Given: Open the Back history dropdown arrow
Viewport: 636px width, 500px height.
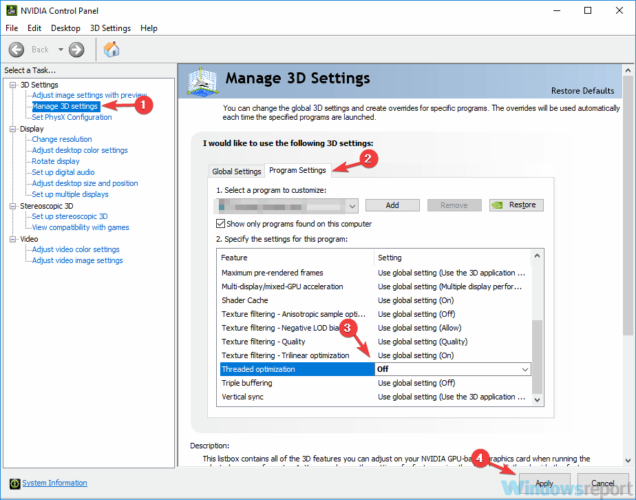Looking at the screenshot, I should (60, 50).
